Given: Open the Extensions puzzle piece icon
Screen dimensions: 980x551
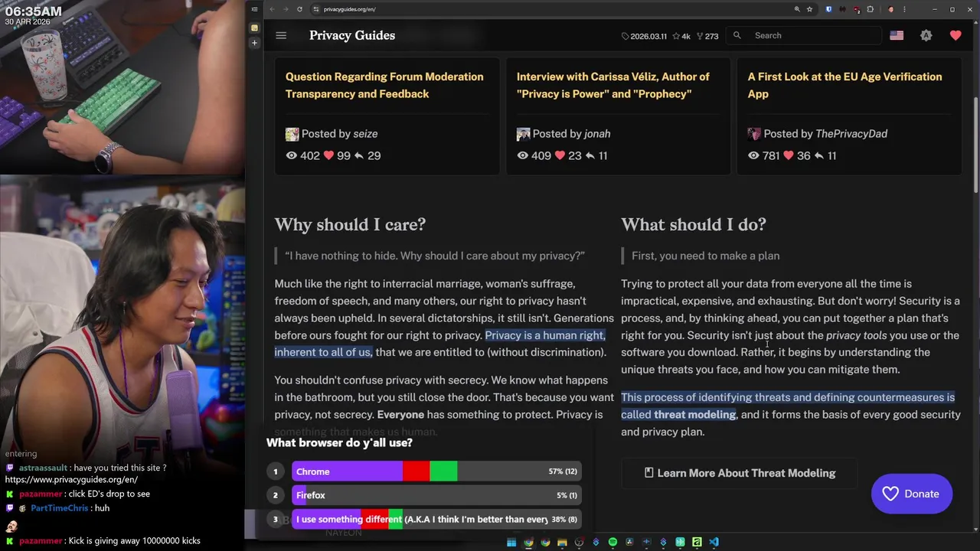Looking at the screenshot, I should tap(870, 9).
